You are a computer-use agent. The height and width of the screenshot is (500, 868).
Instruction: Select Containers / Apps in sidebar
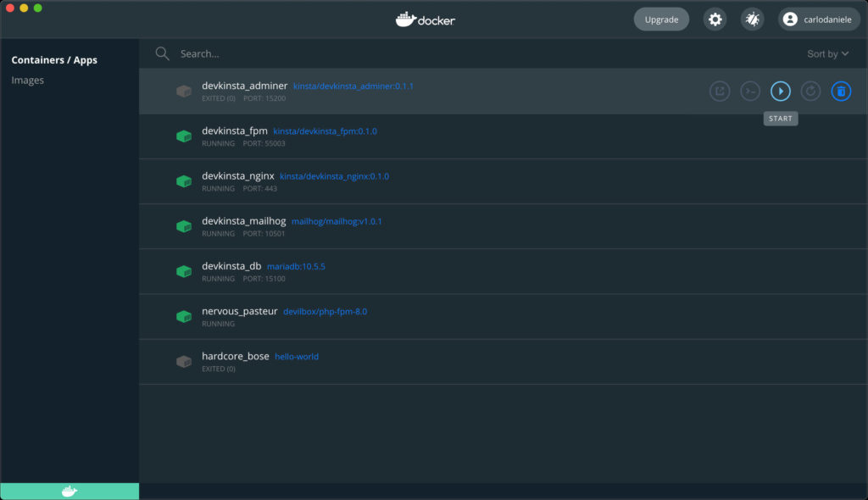tap(54, 60)
